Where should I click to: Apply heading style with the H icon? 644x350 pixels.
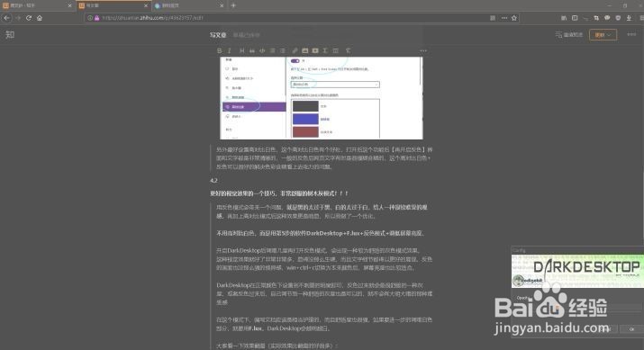click(x=242, y=50)
